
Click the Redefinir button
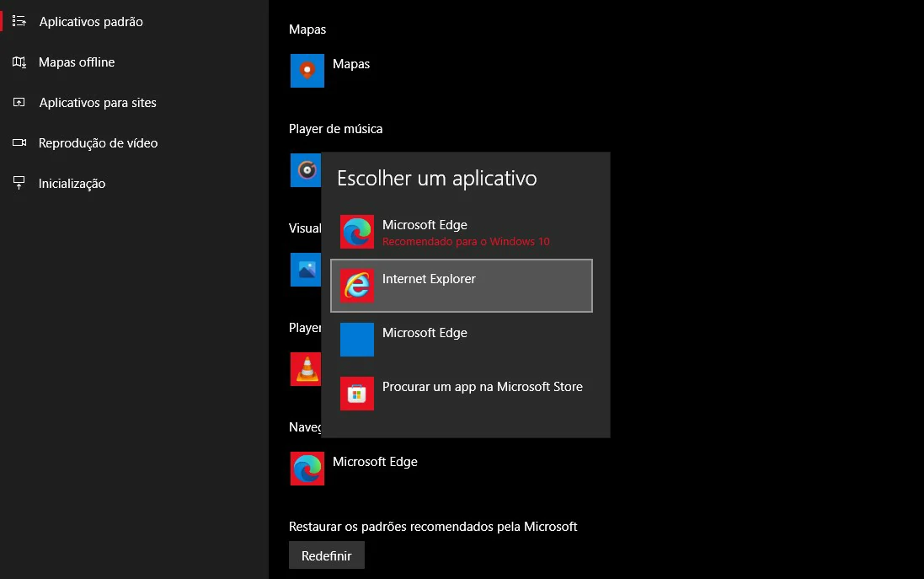point(327,555)
